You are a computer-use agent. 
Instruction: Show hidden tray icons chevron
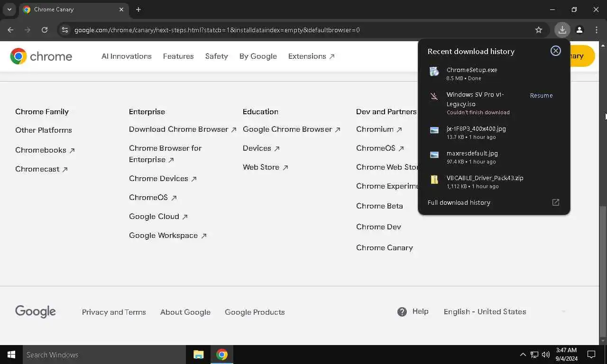(x=523, y=355)
